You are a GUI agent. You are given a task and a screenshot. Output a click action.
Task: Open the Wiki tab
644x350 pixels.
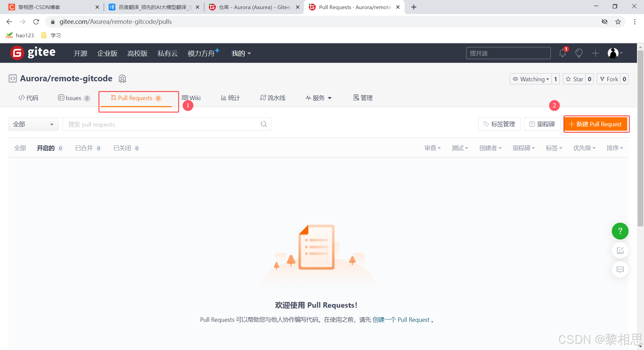191,98
